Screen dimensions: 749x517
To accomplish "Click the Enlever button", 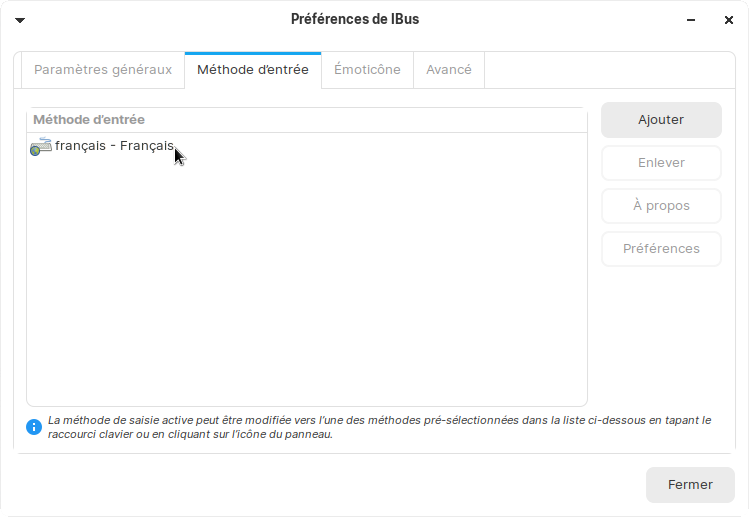I will (661, 163).
